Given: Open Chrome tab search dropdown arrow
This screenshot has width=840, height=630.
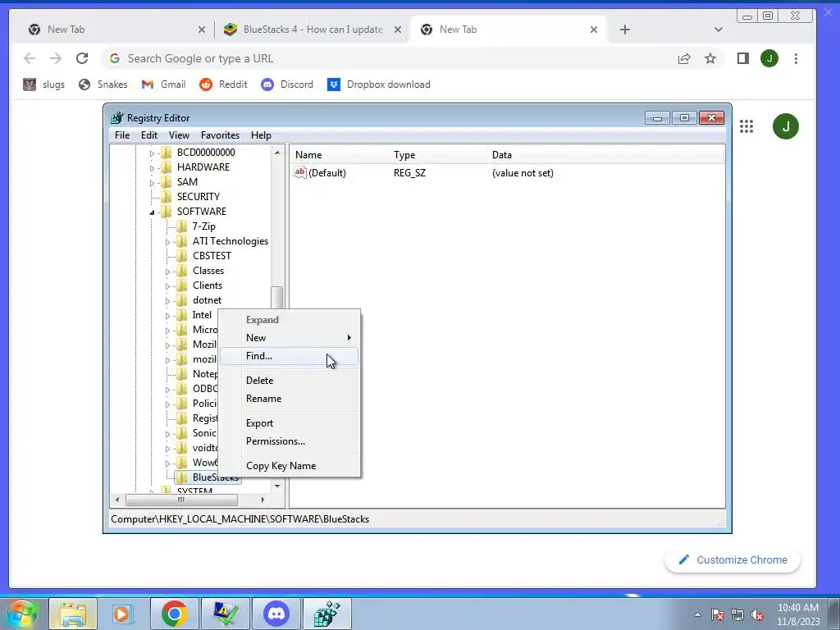Looking at the screenshot, I should point(719,30).
